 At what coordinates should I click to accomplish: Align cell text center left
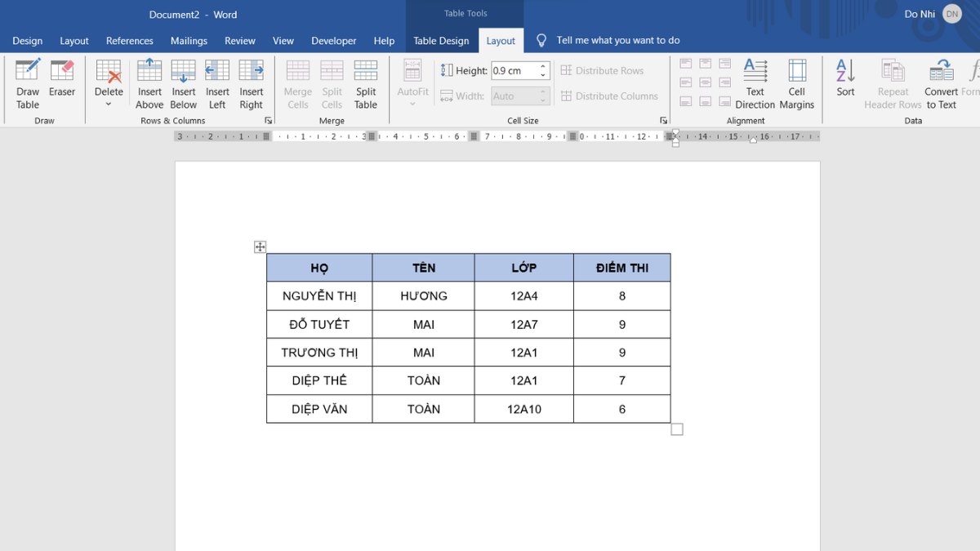[x=686, y=82]
